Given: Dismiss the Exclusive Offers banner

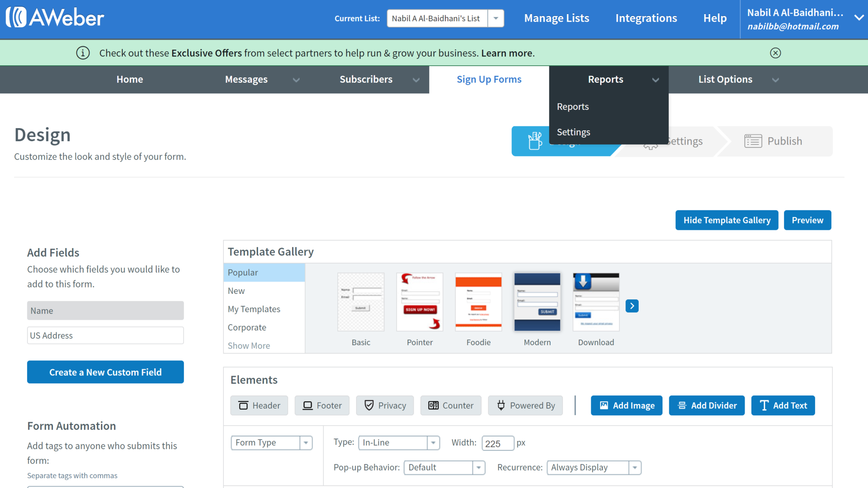Looking at the screenshot, I should point(775,53).
